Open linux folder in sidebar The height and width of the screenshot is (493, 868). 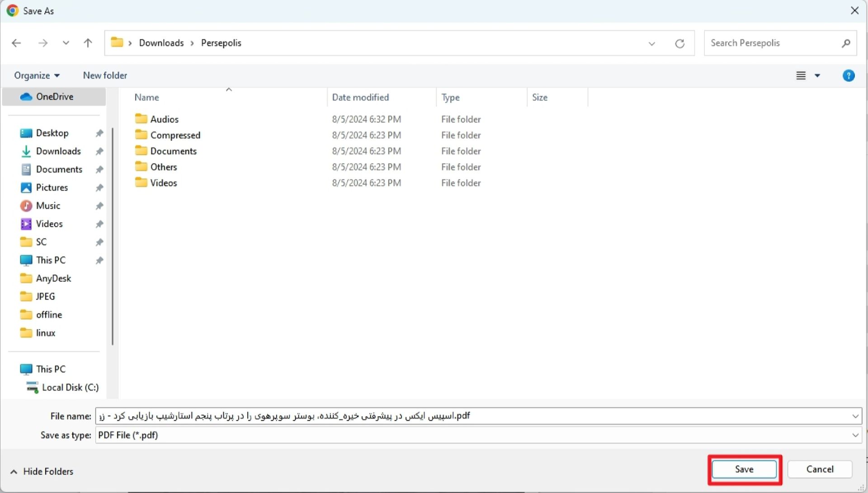[45, 333]
